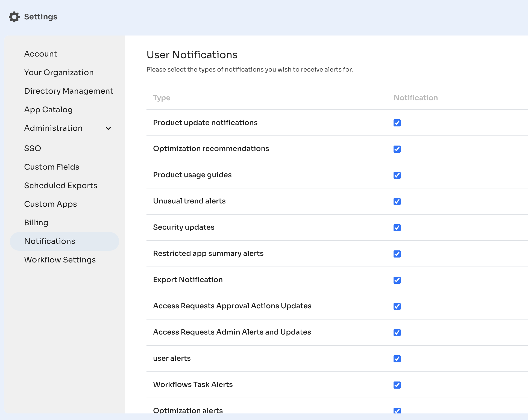528x420 pixels.
Task: Click the 'Optimization alerts' row label
Action: pos(188,410)
